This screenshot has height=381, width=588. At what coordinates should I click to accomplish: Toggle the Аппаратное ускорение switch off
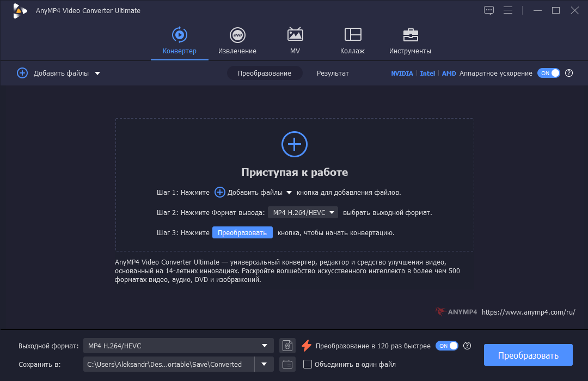(x=549, y=73)
